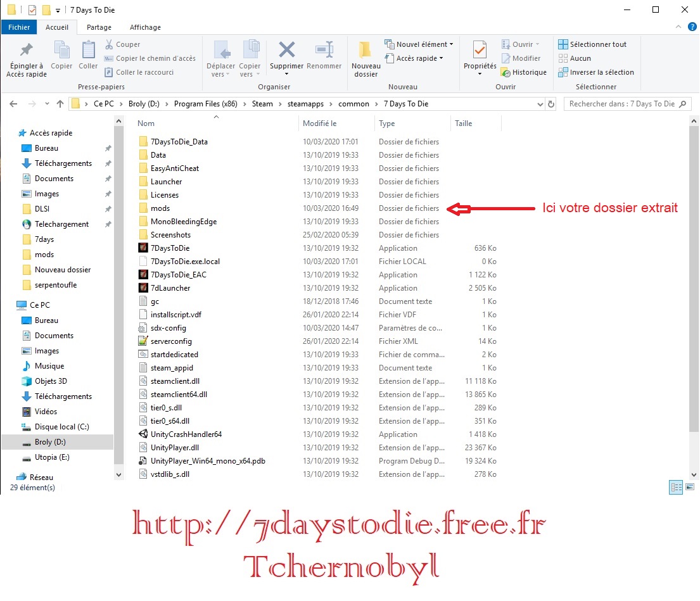Select the 7DaysToDie application icon
The image size is (700, 601).
pos(143,248)
